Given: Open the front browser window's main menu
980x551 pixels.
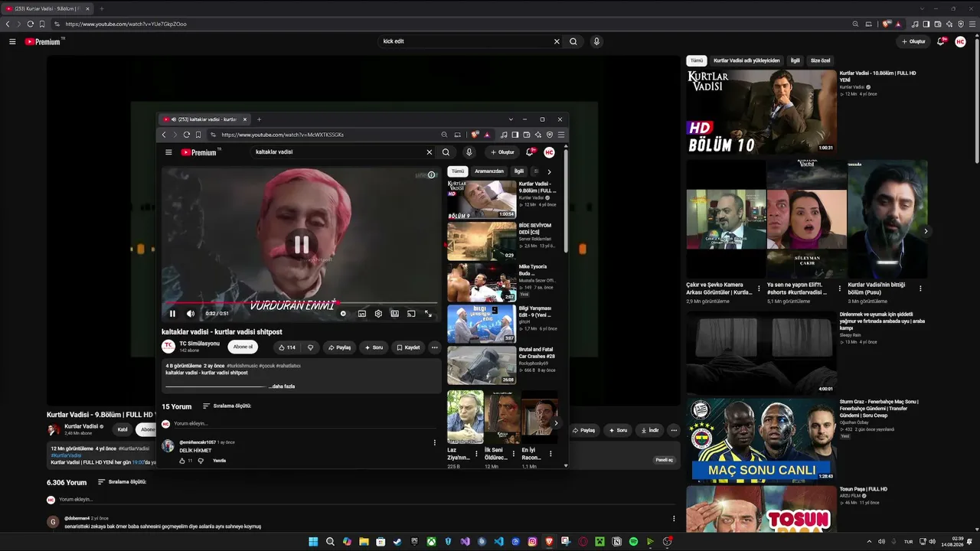Looking at the screenshot, I should [x=561, y=135].
